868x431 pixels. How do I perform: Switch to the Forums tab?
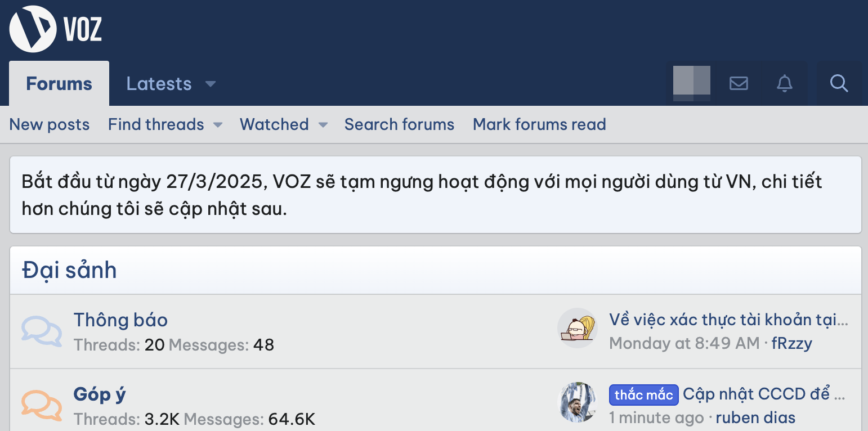click(59, 84)
